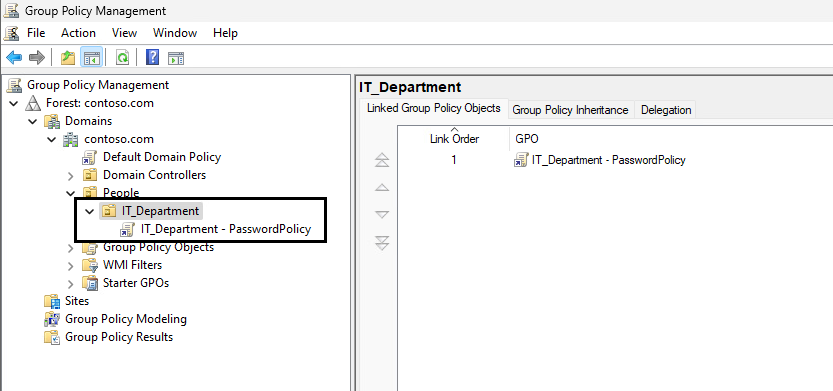Click the IT_Department OU folder icon

point(108,211)
